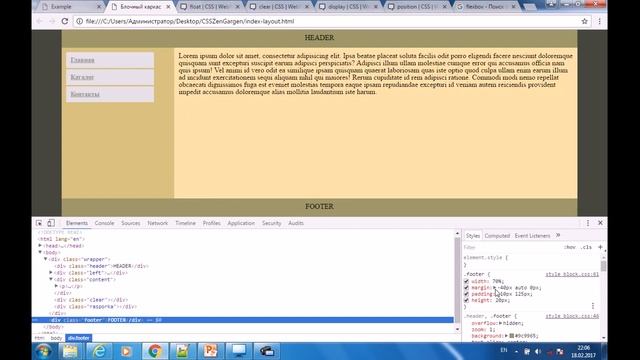The height and width of the screenshot is (360, 640).
Task: Expand the head node in the DOM tree
Action: [x=40, y=246]
